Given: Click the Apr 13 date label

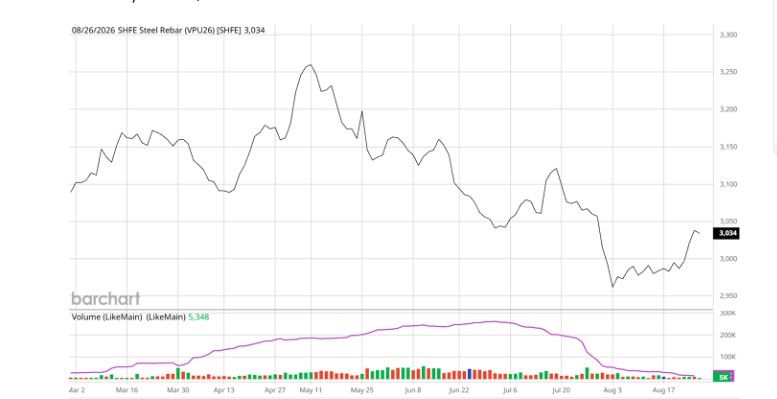Looking at the screenshot, I should 223,390.
